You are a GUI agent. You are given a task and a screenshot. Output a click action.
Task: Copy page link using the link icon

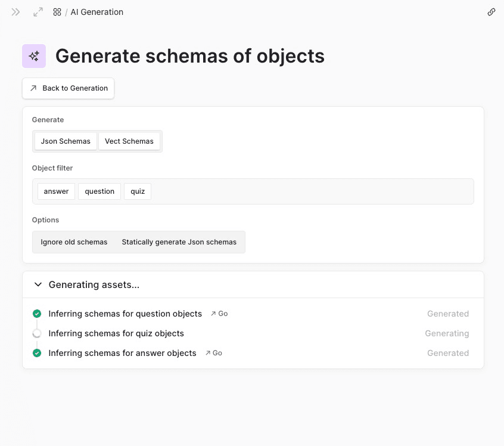(491, 12)
